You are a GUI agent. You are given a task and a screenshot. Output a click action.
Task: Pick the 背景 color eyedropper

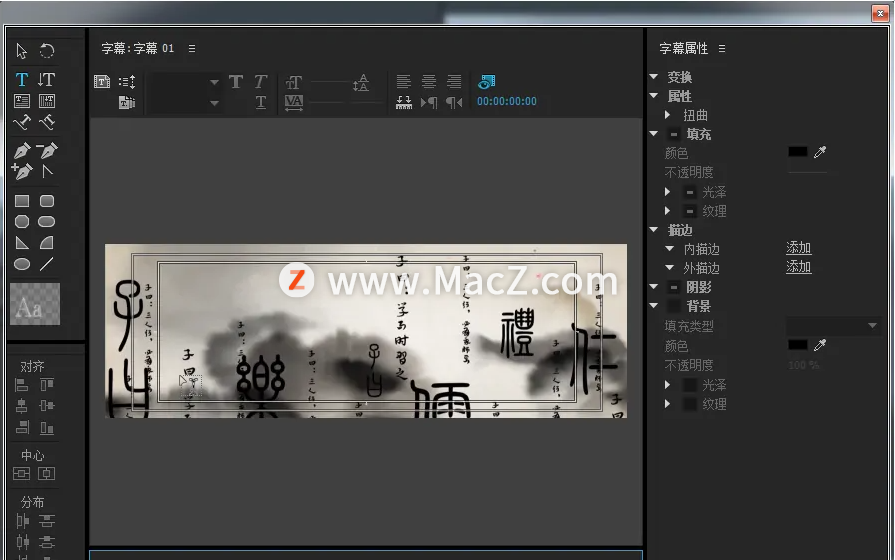[820, 345]
